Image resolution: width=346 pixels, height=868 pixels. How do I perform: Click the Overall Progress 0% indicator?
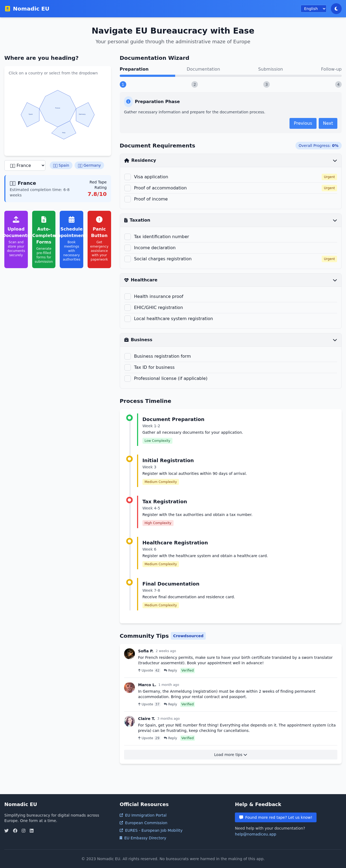(x=318, y=146)
